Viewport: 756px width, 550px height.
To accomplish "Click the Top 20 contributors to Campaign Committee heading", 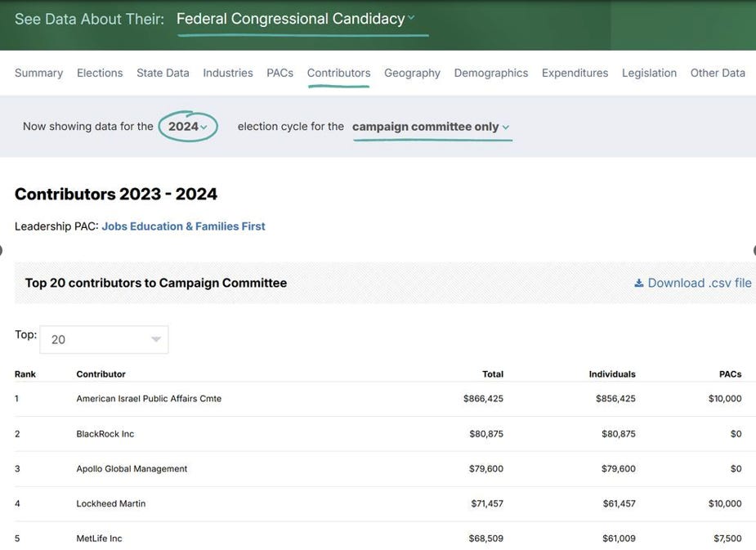I will tap(156, 283).
